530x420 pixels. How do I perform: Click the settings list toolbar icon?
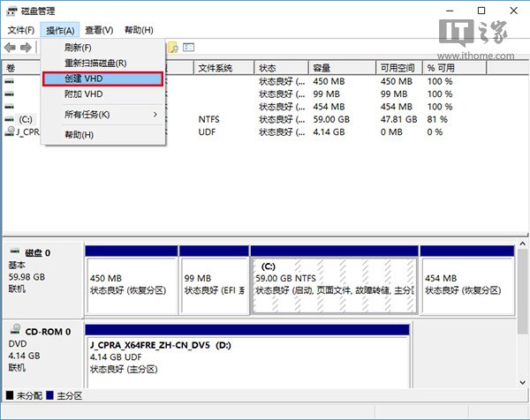(x=189, y=47)
